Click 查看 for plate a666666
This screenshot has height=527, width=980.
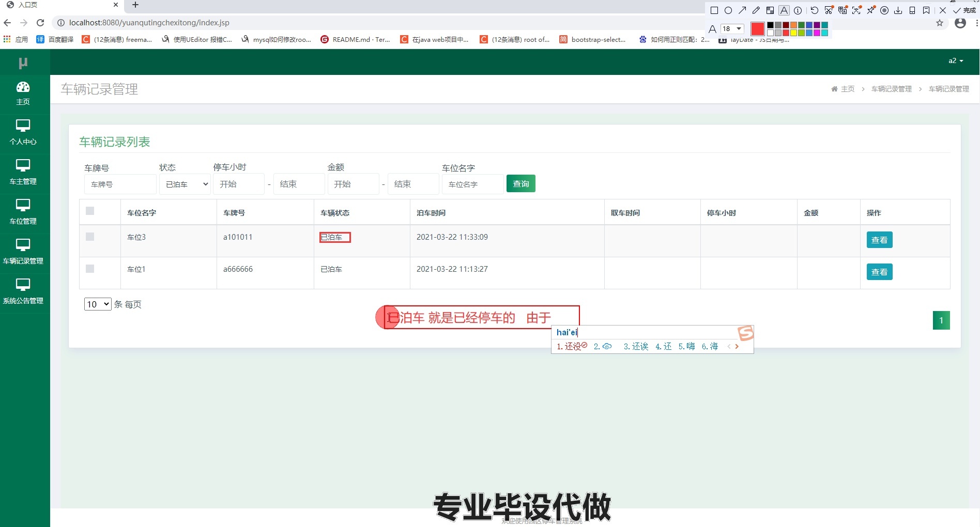(x=879, y=272)
